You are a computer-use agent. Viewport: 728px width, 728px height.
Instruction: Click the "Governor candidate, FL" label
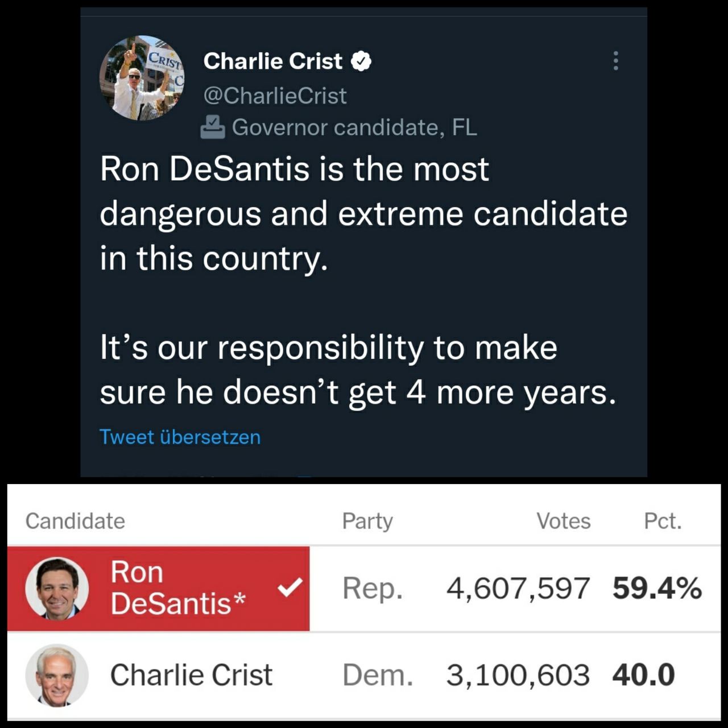coord(354,127)
